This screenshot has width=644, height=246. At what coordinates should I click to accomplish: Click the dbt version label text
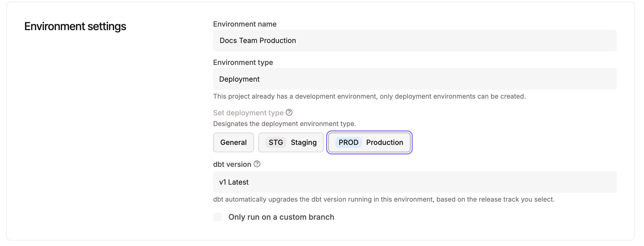[232, 164]
